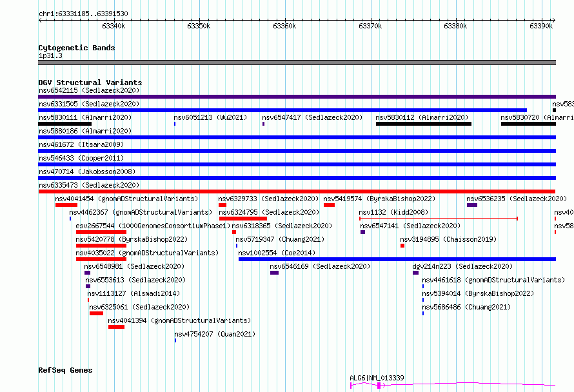Click the nsv6542115 (Sedlazeck2020) variant label
The image size is (574, 392).
point(89,90)
